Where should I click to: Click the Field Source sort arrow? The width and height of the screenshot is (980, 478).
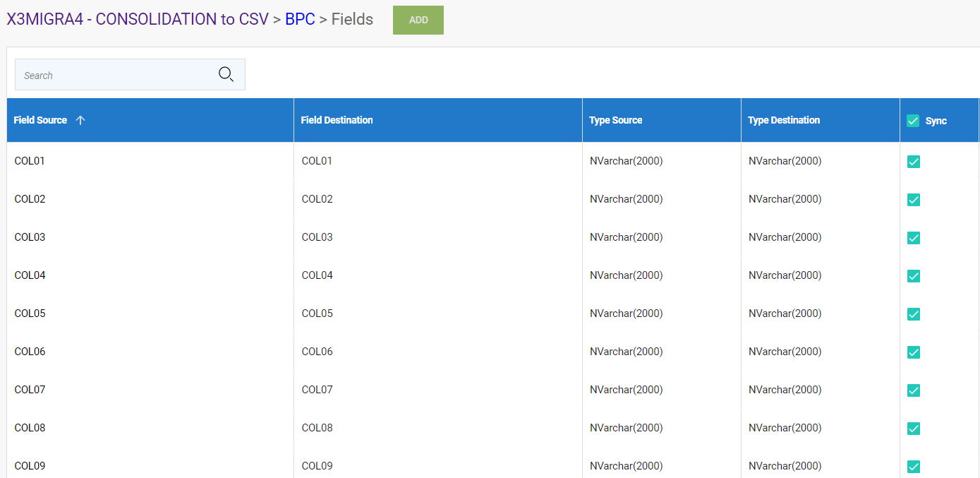coord(80,120)
